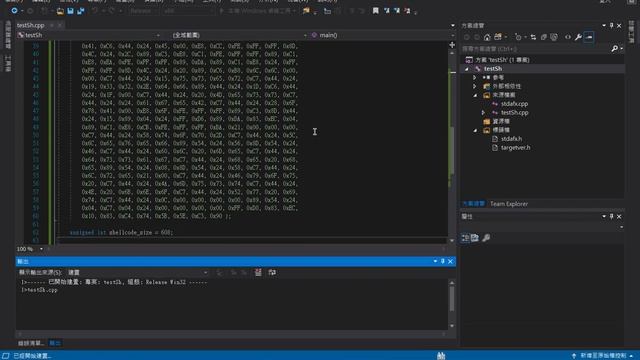Click the show all files icon in Solution Explorer
The height and width of the screenshot is (360, 640).
coord(554,37)
